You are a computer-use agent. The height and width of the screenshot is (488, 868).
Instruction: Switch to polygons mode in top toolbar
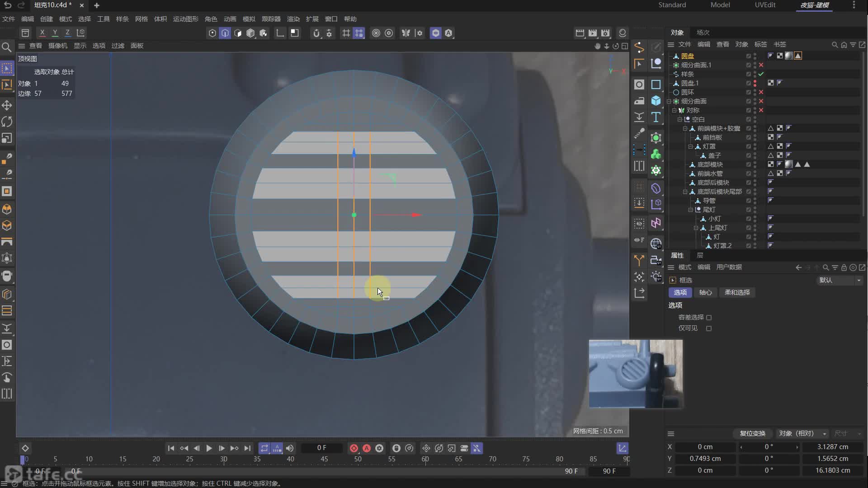coord(238,33)
